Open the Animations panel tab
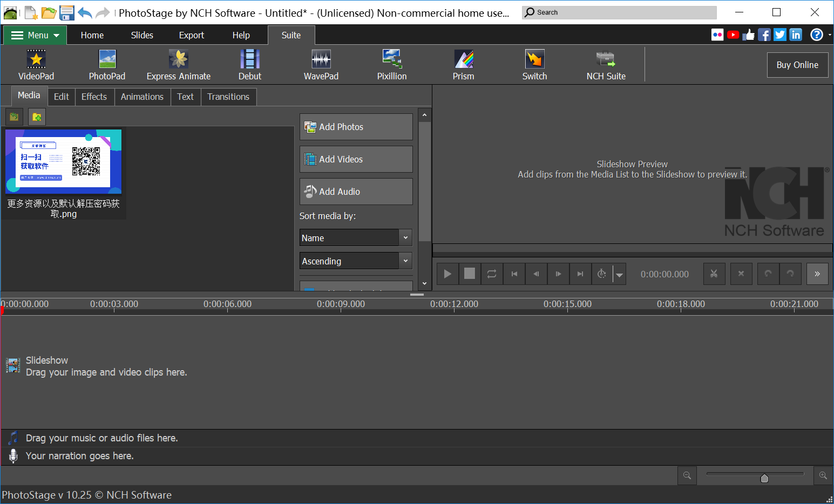 (x=142, y=97)
